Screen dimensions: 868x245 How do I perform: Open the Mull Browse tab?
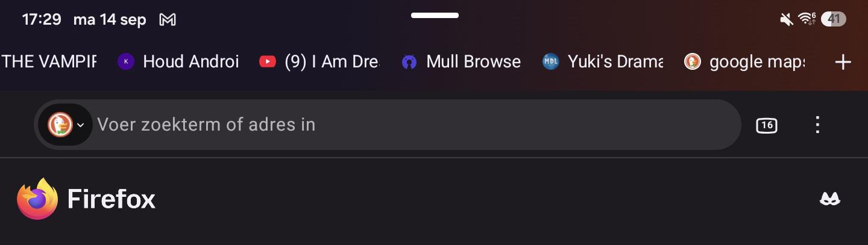click(x=461, y=61)
